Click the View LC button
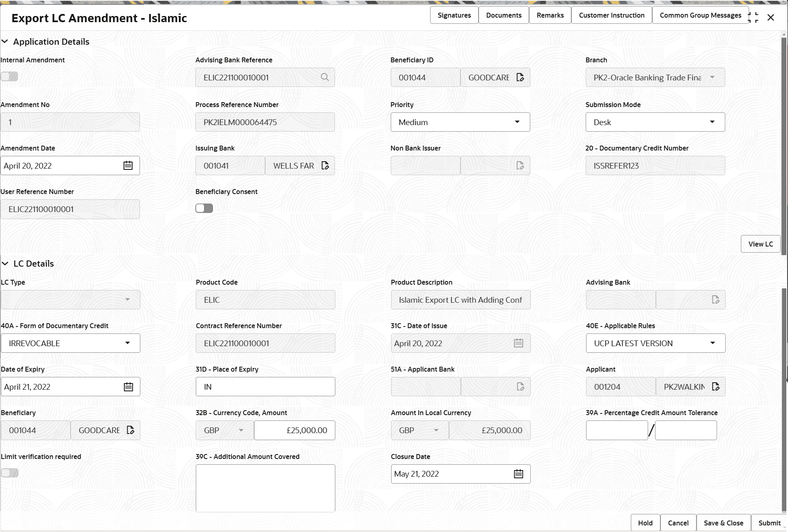The height and width of the screenshot is (532, 788). coord(760,244)
